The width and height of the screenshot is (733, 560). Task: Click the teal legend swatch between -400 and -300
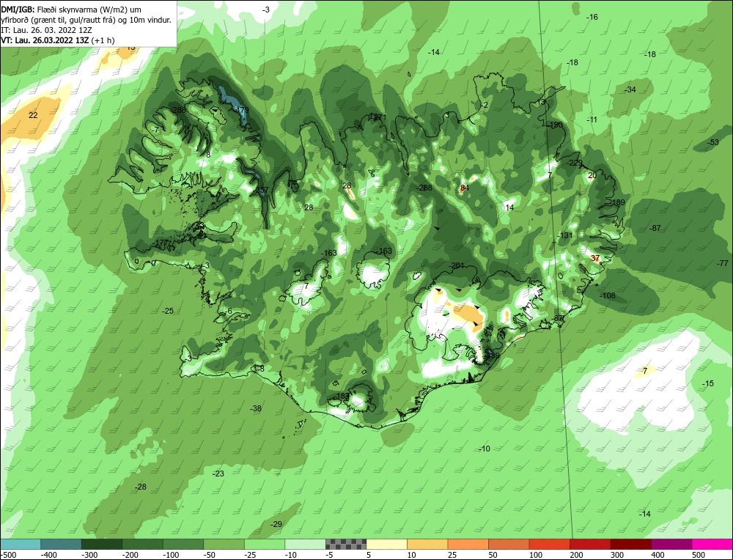click(62, 544)
